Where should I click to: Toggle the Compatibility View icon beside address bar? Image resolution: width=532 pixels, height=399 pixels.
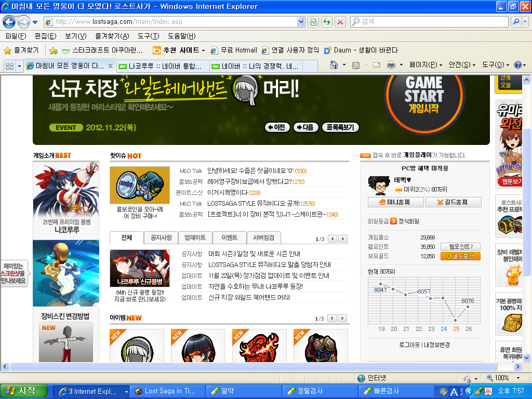click(x=313, y=22)
